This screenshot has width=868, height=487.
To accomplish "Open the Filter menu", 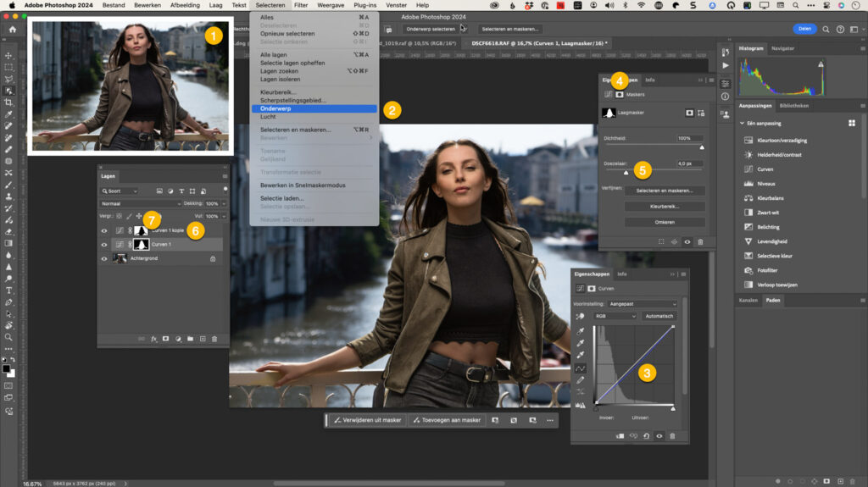I will click(301, 5).
